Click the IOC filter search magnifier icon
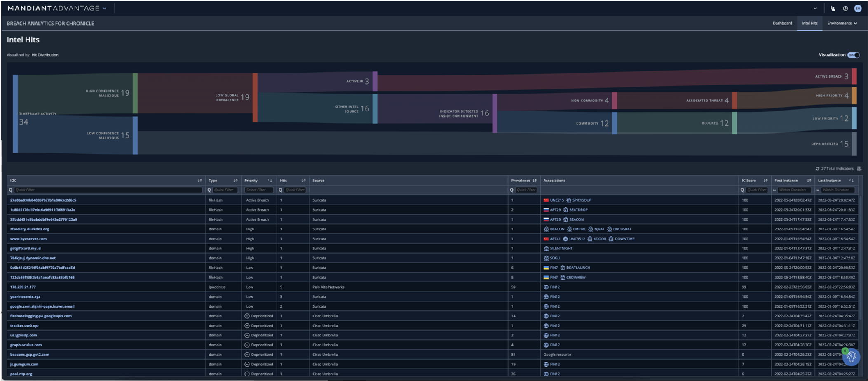The width and height of the screenshot is (868, 381). (11, 190)
